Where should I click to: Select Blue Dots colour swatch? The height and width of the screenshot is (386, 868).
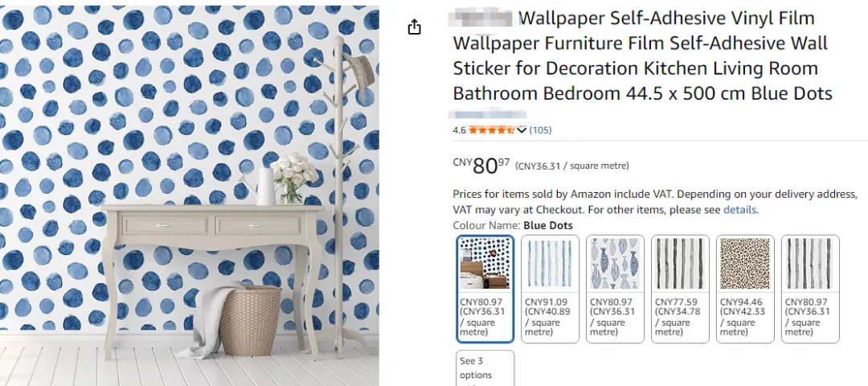pyautogui.click(x=485, y=289)
